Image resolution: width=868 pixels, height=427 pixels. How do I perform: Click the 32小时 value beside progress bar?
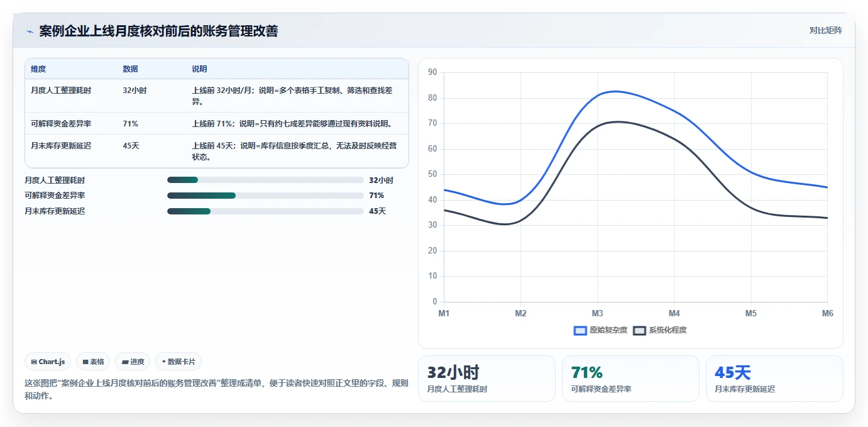pos(381,180)
